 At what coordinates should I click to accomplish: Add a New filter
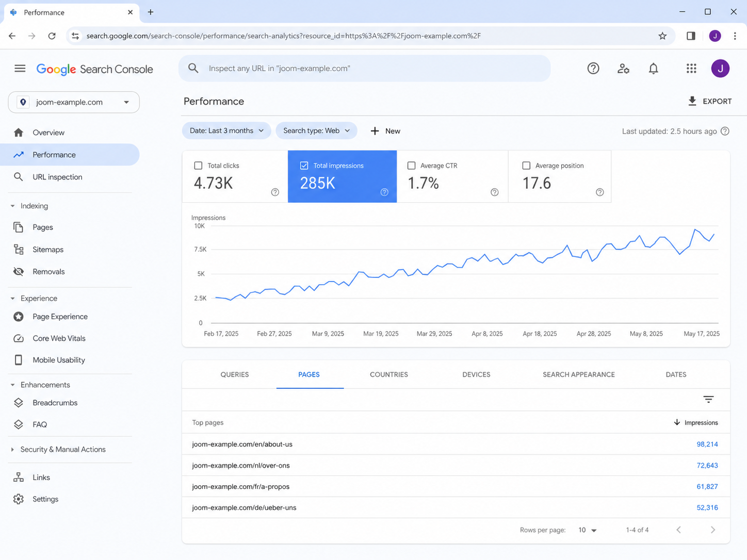tap(385, 131)
